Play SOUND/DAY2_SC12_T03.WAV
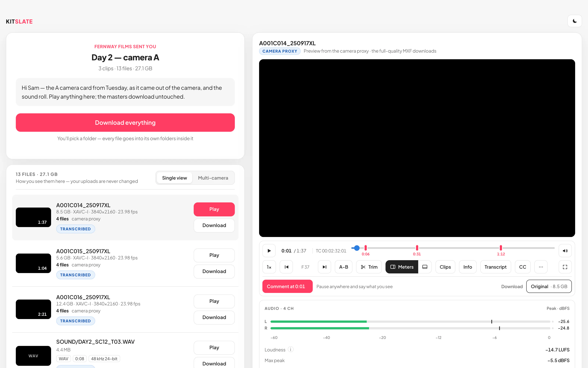 pyautogui.click(x=214, y=348)
